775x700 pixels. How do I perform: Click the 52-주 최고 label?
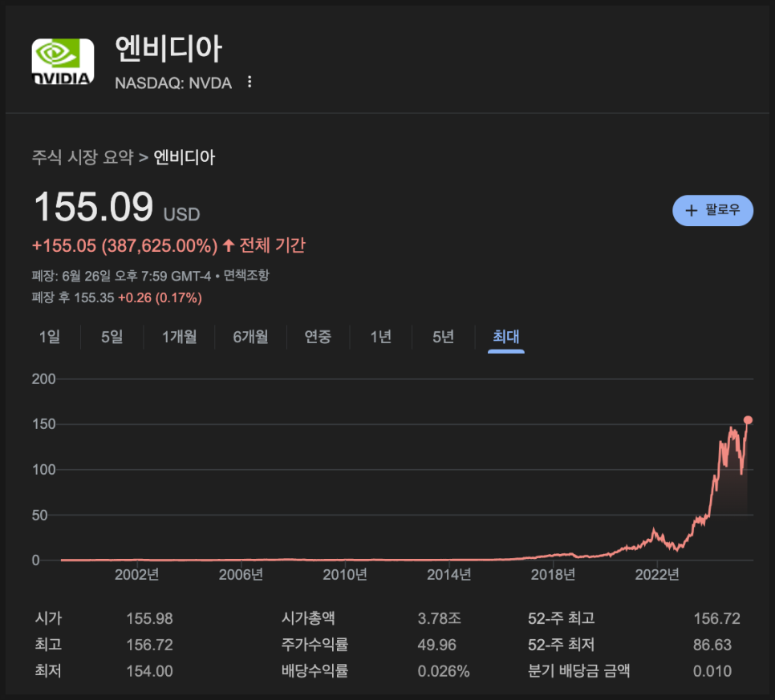click(561, 618)
